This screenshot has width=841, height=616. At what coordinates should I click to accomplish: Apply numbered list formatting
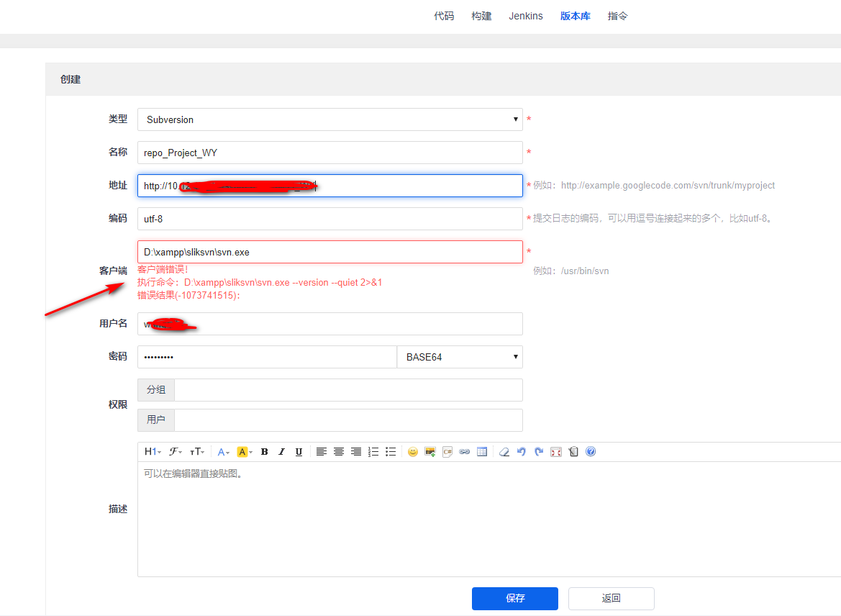(x=373, y=452)
